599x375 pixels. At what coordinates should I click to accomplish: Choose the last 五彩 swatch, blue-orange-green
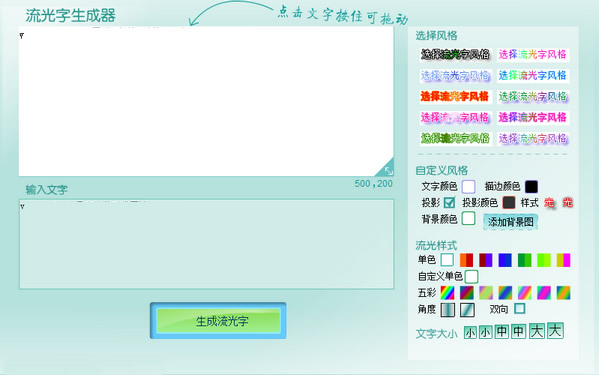click(563, 293)
